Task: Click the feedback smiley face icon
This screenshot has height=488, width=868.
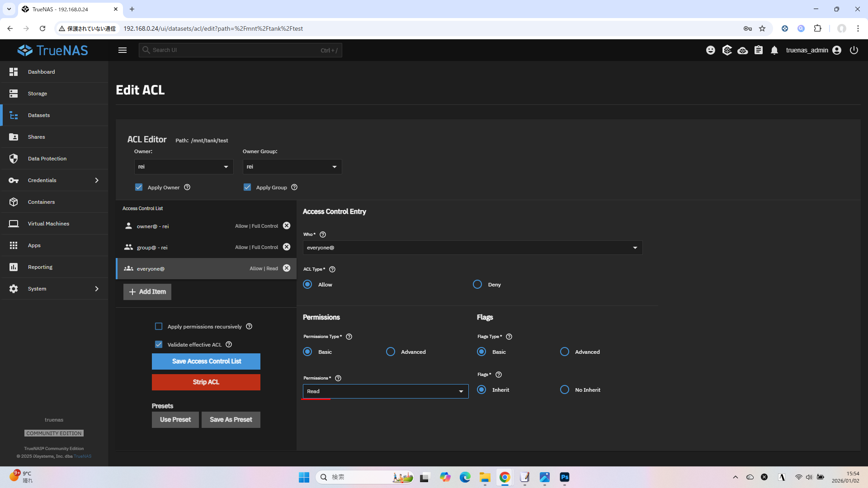Action: [711, 50]
